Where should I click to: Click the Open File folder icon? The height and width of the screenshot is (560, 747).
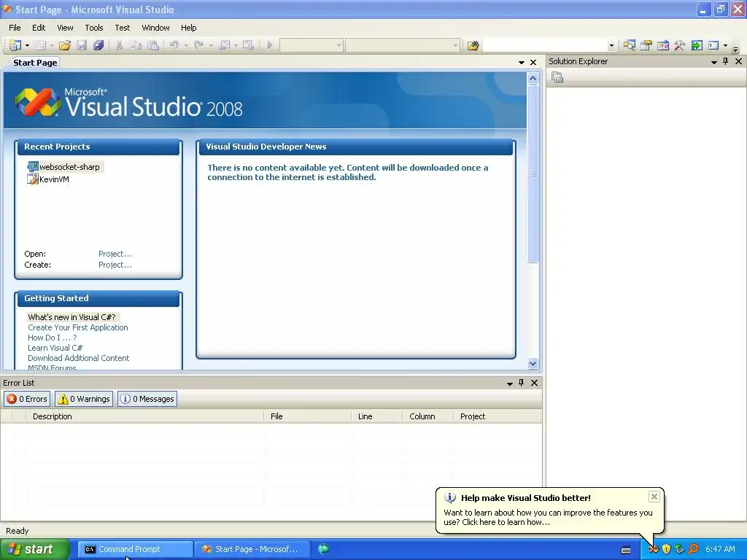[65, 45]
